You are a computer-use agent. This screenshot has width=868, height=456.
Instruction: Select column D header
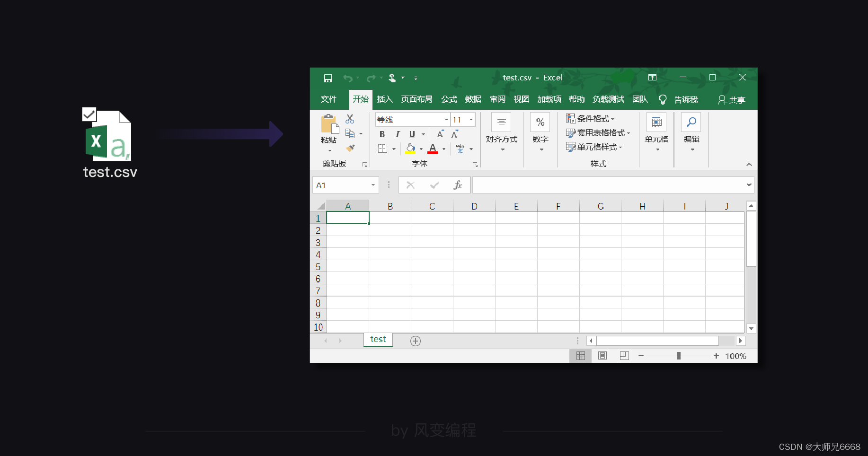coord(474,206)
